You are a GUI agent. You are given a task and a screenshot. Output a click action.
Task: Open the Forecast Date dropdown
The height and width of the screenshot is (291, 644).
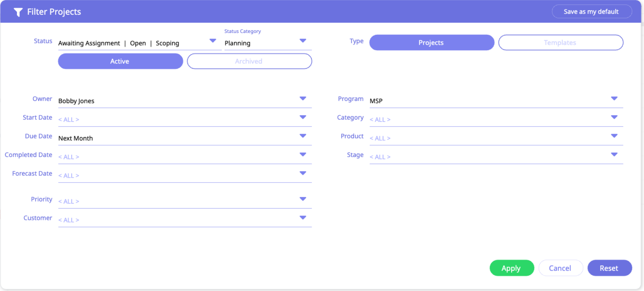tap(302, 173)
